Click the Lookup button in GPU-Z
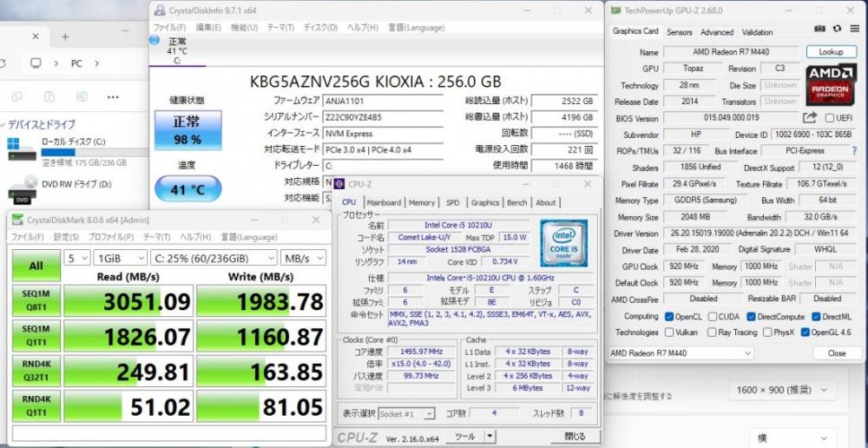This screenshot has width=868, height=448. click(x=831, y=51)
